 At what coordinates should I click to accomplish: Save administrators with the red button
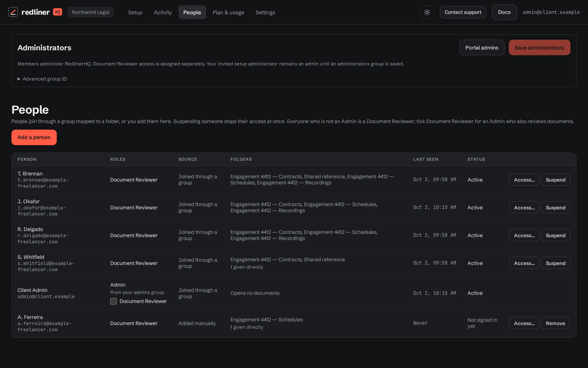point(539,47)
